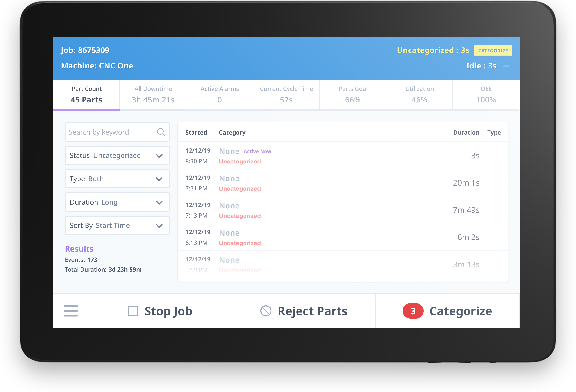Click the Results events count link

point(93,259)
